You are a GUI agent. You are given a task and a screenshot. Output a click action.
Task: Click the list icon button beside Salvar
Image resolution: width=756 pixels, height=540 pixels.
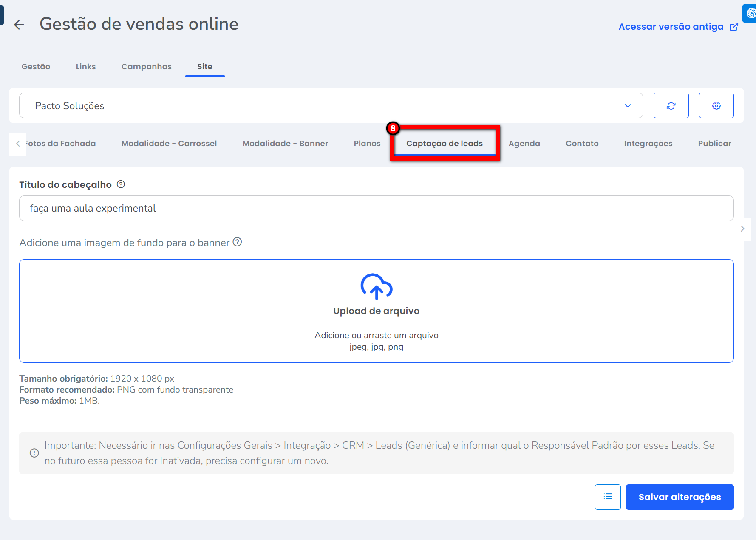(608, 497)
